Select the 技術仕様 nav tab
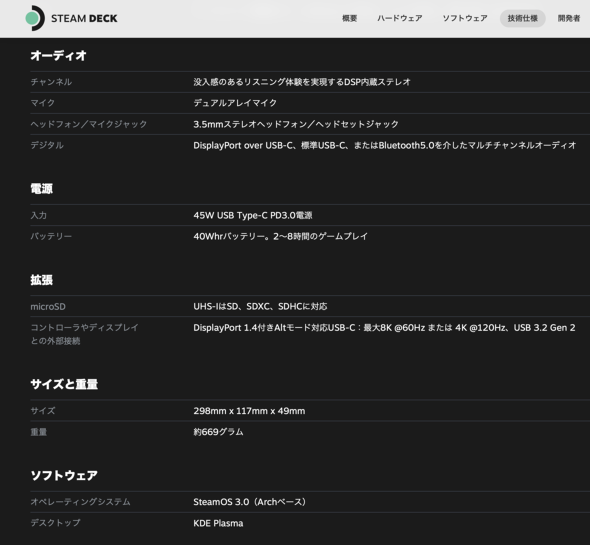The width and height of the screenshot is (590, 545). pos(522,18)
